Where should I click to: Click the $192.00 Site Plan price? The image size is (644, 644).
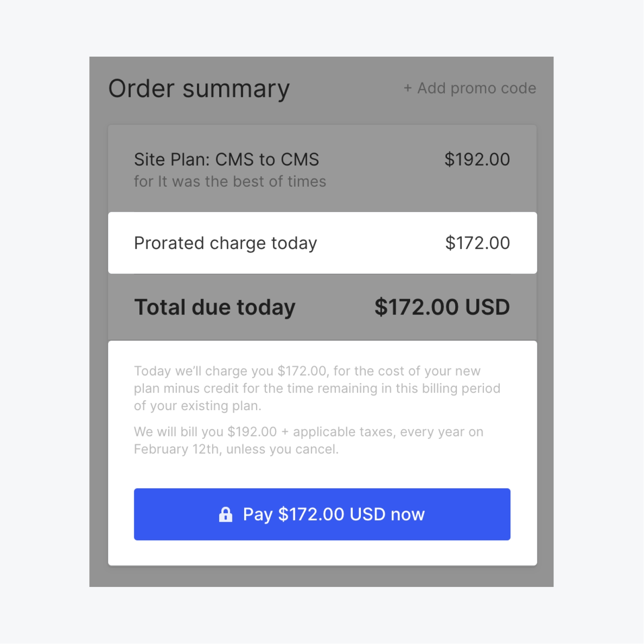477,160
